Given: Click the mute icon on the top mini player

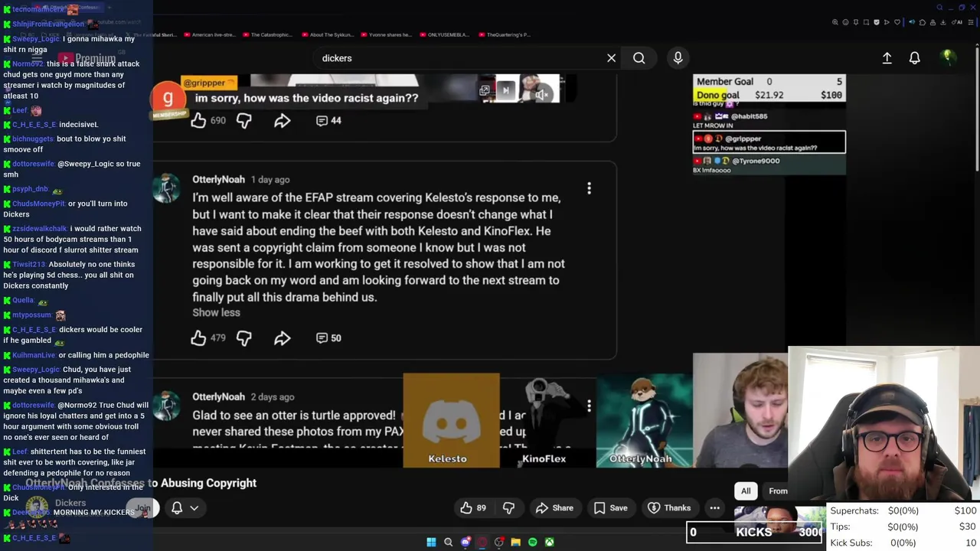Looking at the screenshot, I should [x=542, y=93].
